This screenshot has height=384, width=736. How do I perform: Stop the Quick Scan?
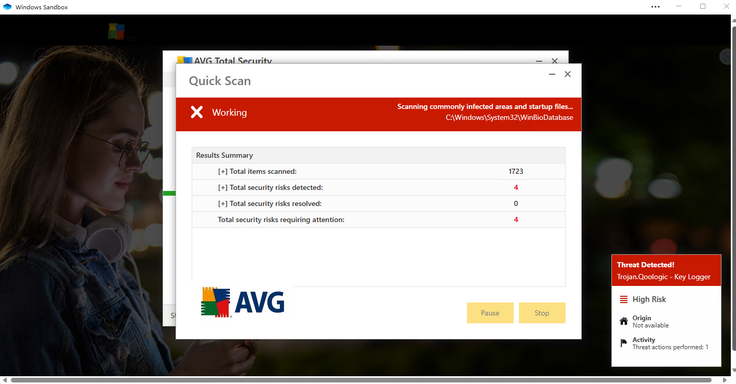542,313
